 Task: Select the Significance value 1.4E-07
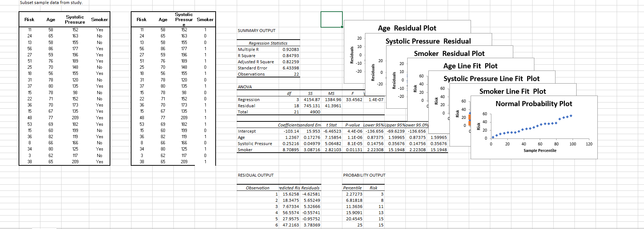[x=376, y=100]
